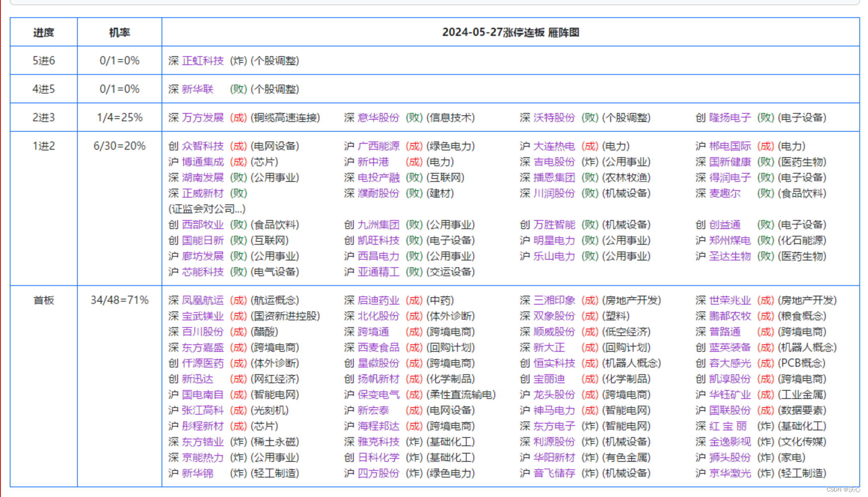This screenshot has height=497, width=868.
Task: Select the 1进2 progress cell
Action: [x=44, y=209]
